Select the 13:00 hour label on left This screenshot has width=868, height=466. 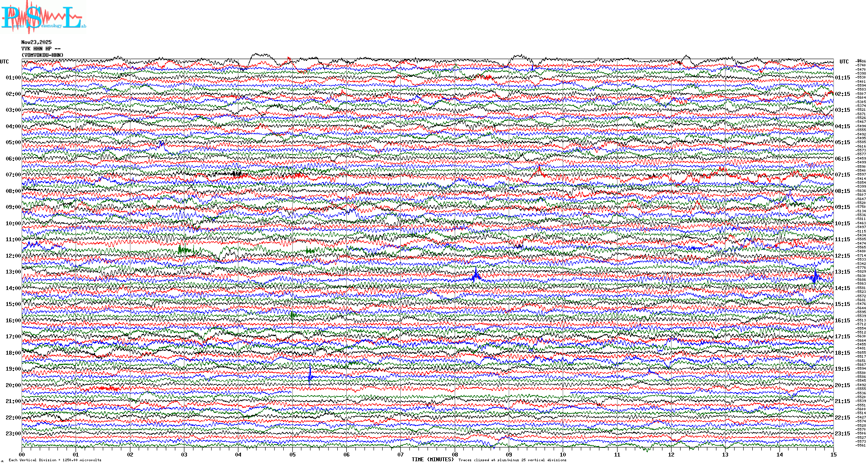[13, 272]
